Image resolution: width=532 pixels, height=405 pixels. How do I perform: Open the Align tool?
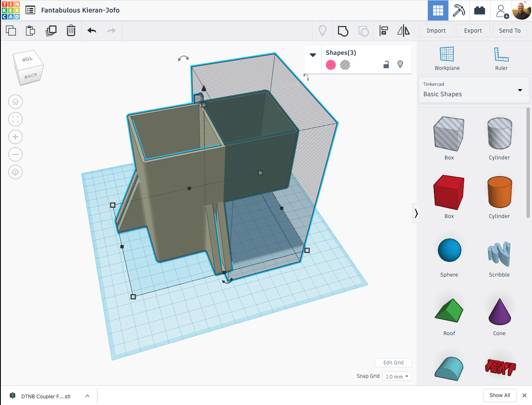point(384,31)
